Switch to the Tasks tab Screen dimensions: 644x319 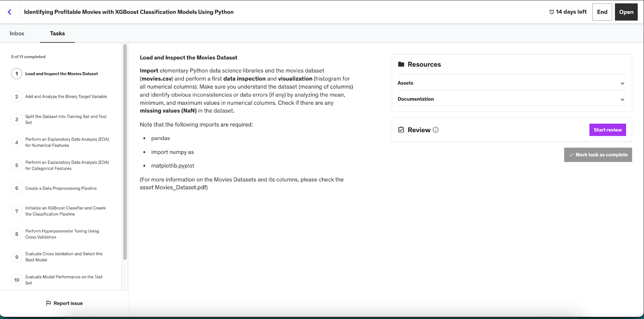57,33
